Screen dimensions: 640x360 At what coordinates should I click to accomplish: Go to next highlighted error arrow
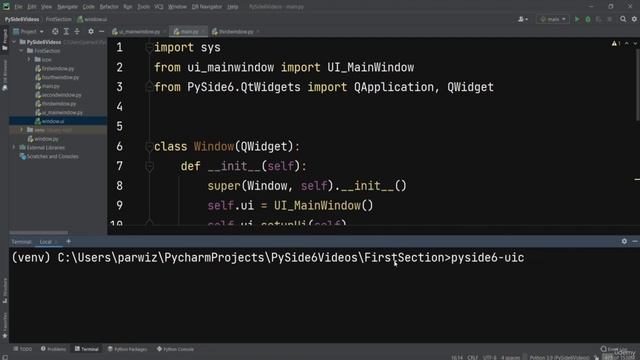(635, 43)
